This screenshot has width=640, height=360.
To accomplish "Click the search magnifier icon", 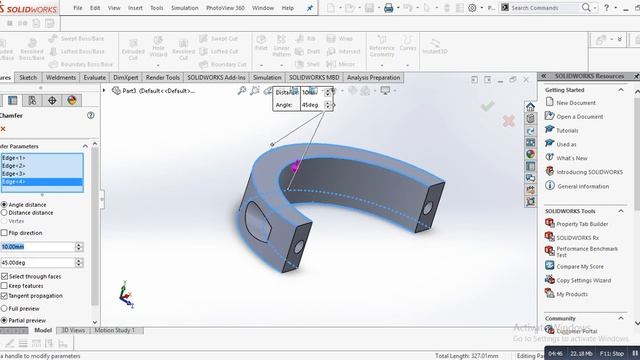I will tap(586, 8).
